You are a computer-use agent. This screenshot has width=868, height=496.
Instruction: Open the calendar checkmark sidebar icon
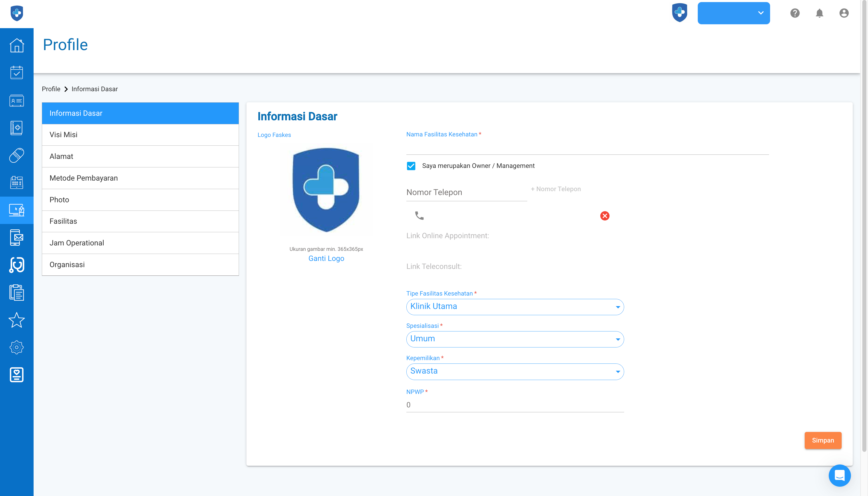tap(16, 73)
